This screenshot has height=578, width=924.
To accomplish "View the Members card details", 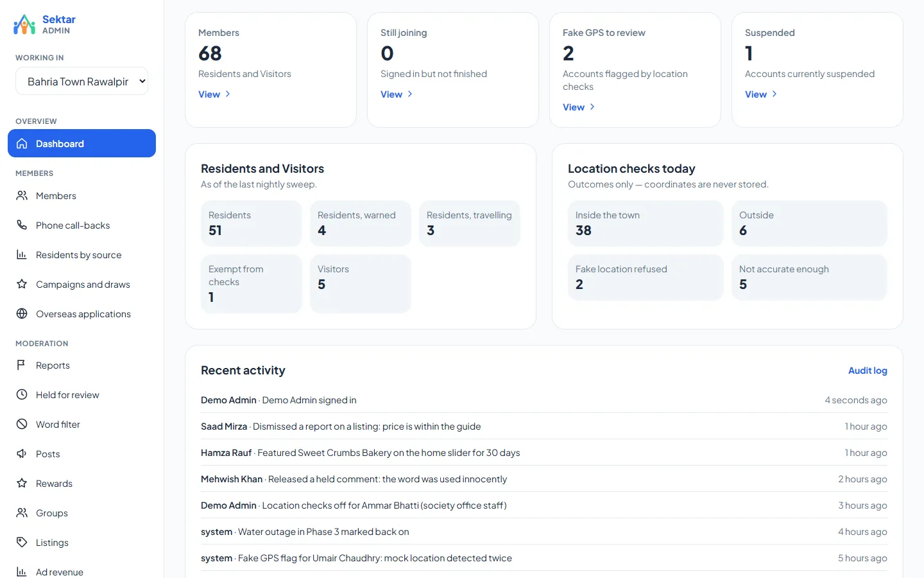I will tap(214, 94).
